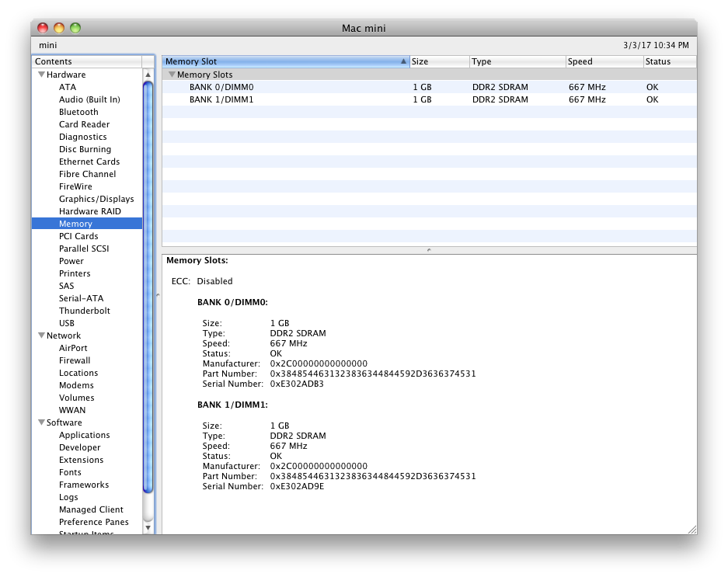
Task: Click the BANK 1/DIMM1 serial number 0xE302AD9E
Action: [x=297, y=486]
